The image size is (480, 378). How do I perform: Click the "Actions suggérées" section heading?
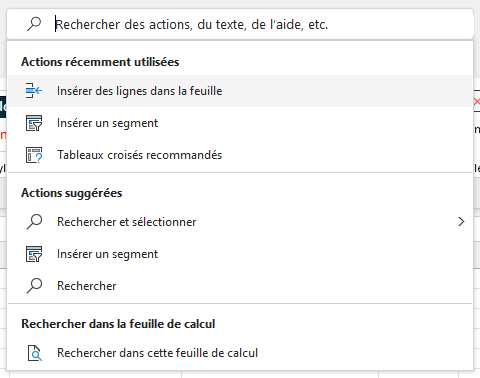pos(72,193)
